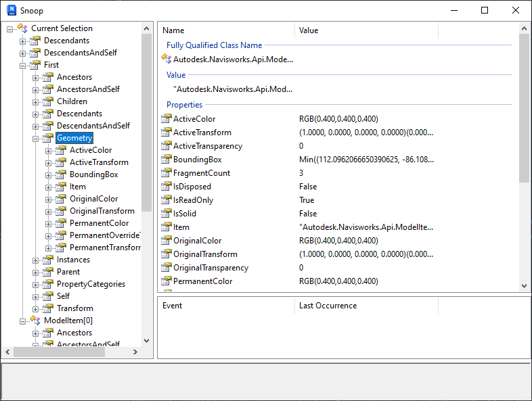Expand the AncestorsAndSelf node under First
This screenshot has width=532, height=401.
(35, 90)
